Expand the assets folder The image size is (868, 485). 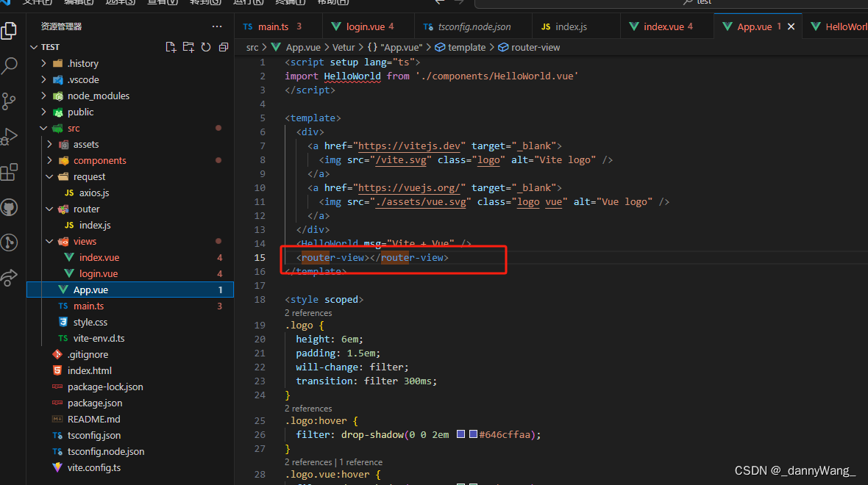pos(49,144)
